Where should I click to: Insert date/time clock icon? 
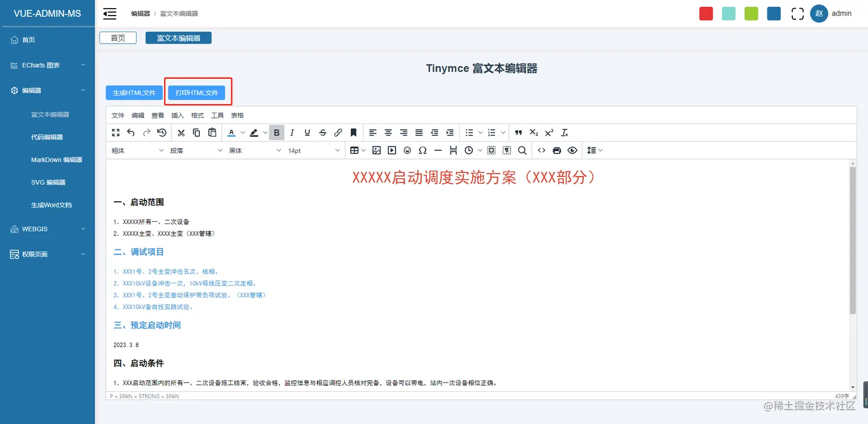[x=469, y=151]
